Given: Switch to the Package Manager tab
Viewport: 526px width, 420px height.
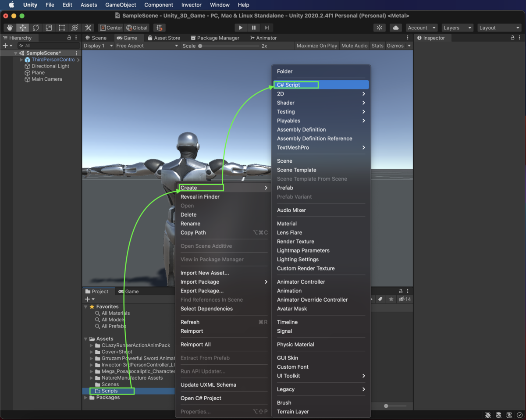Looking at the screenshot, I should click(x=215, y=38).
